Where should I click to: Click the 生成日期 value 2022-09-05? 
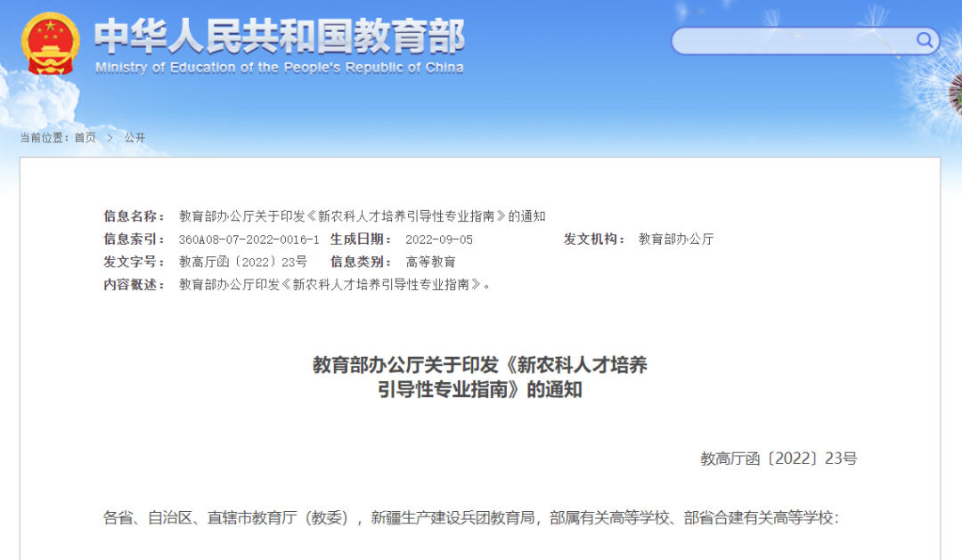(x=438, y=239)
